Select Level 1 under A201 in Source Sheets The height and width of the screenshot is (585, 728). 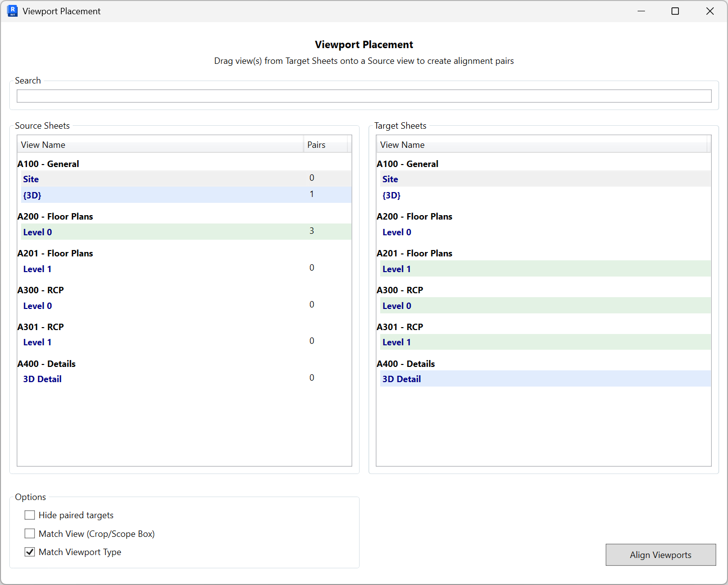pos(37,269)
